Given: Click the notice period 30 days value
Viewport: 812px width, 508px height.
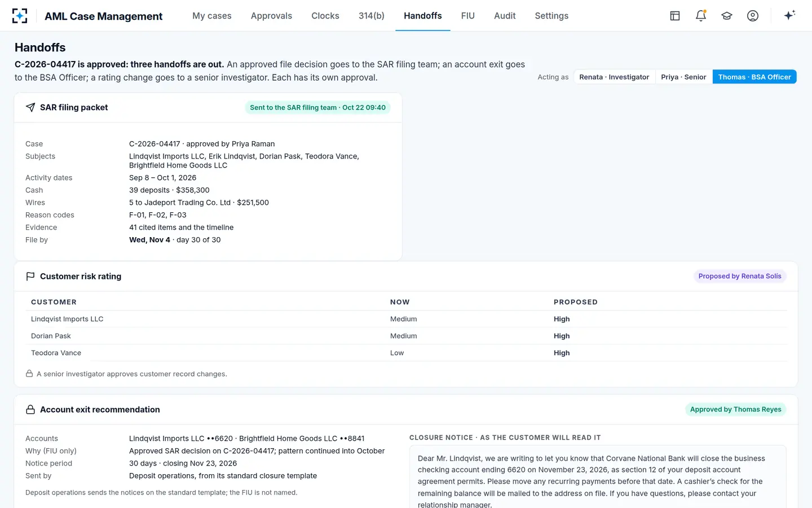Looking at the screenshot, I should [183, 463].
